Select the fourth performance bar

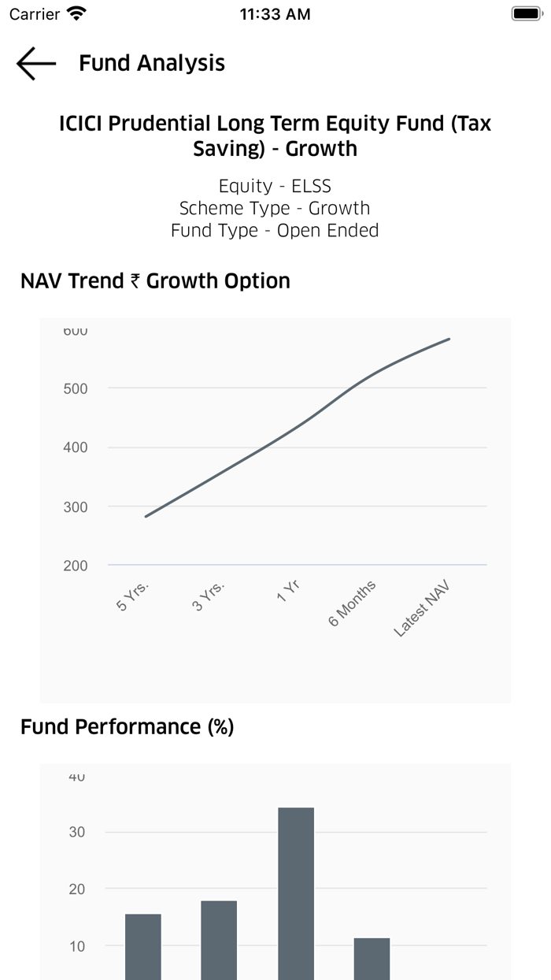pos(372,957)
